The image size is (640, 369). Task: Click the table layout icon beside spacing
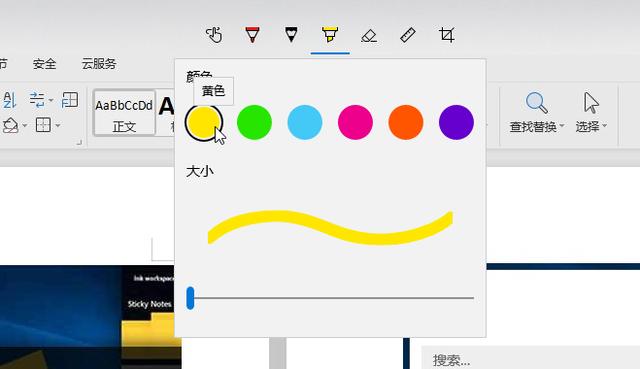pos(70,100)
